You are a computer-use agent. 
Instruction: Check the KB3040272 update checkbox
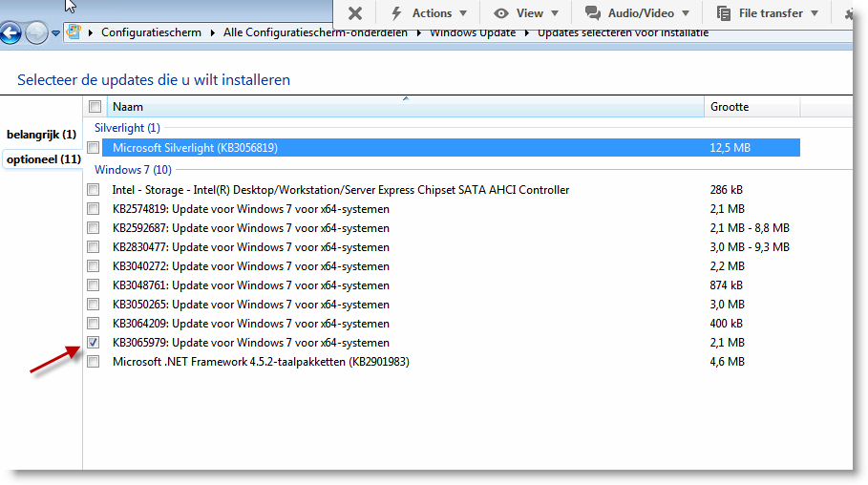[x=93, y=266]
